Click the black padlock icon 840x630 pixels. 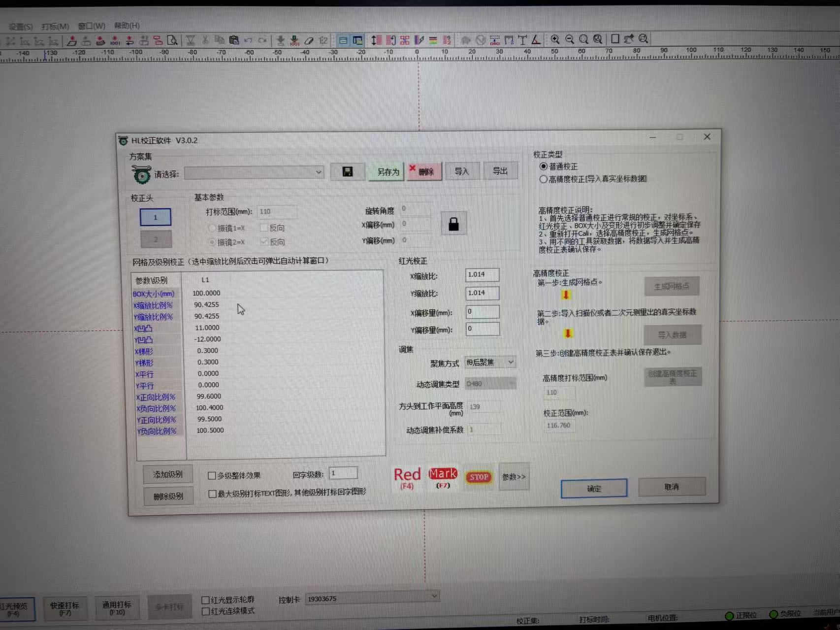pyautogui.click(x=453, y=224)
